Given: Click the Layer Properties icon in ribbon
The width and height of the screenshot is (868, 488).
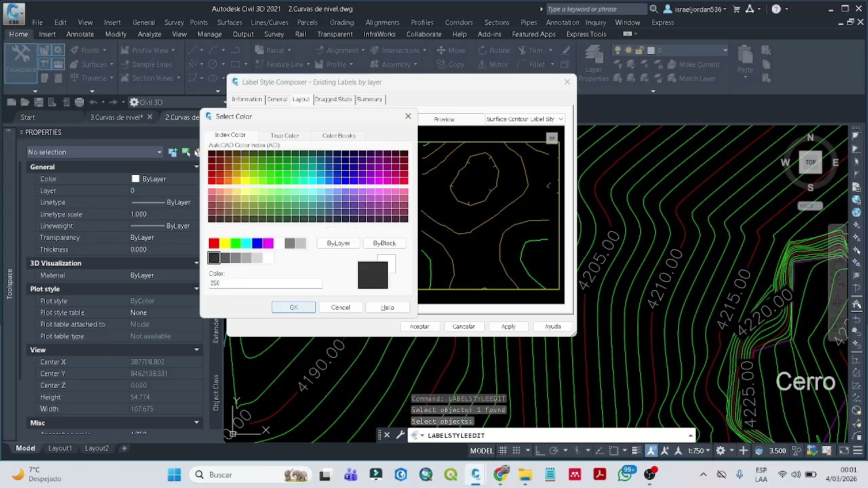Looking at the screenshot, I should click(593, 62).
